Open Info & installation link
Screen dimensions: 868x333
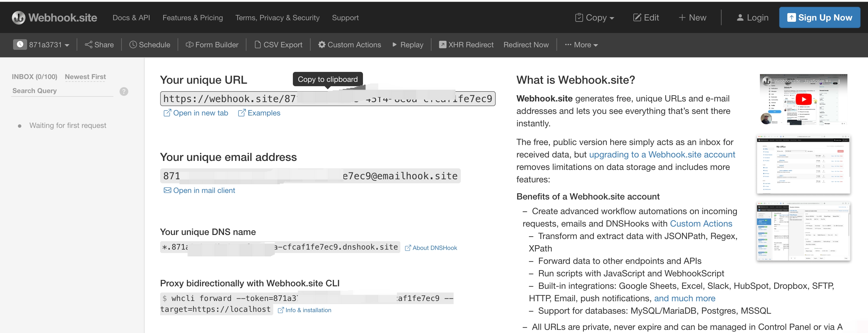coord(304,310)
